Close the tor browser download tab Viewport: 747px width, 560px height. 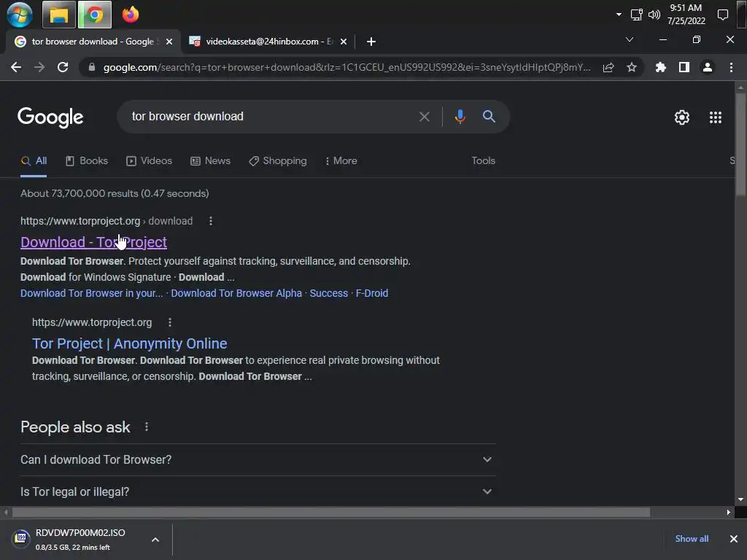(x=169, y=42)
